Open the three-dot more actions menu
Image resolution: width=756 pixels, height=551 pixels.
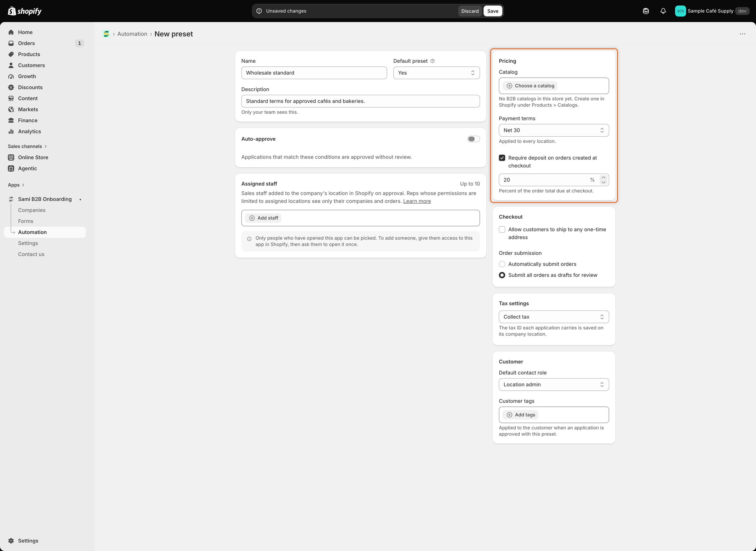[742, 34]
